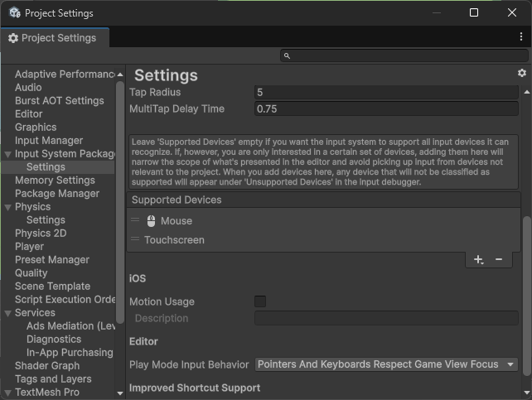Viewport: 532px width, 400px height.
Task: Open Play Mode Input Behavior dropdown
Action: coord(386,364)
